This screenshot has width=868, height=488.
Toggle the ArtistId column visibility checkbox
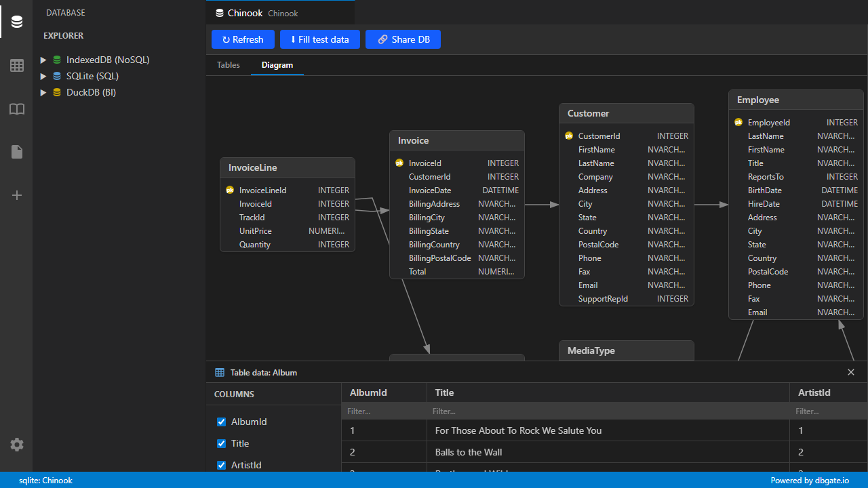pyautogui.click(x=221, y=465)
